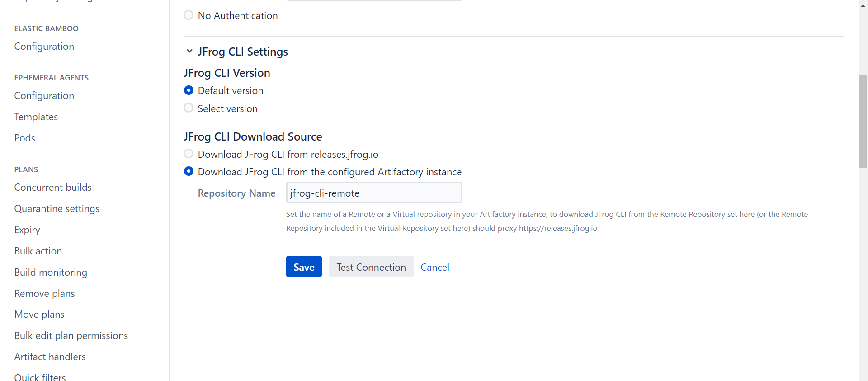Cancel the configuration changes
The image size is (868, 381).
pyautogui.click(x=435, y=267)
